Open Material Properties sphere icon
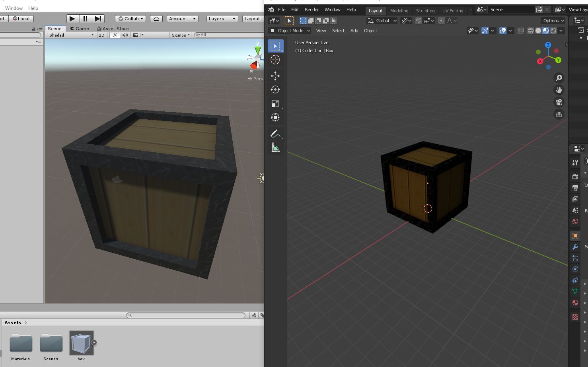588x367 pixels. tap(574, 303)
